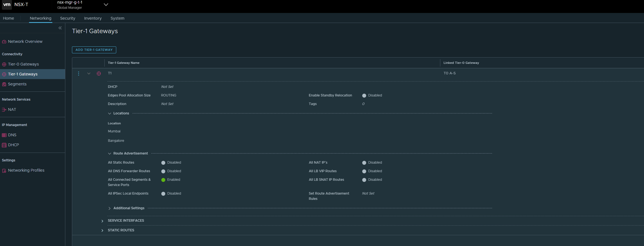Viewport: 644px width, 246px height.
Task: Open the three-dot actions menu for T1
Action: click(79, 74)
